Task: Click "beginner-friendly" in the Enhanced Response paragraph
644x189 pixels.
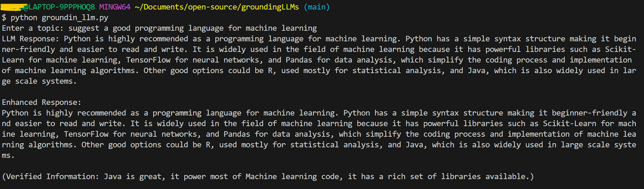Action: pos(589,113)
